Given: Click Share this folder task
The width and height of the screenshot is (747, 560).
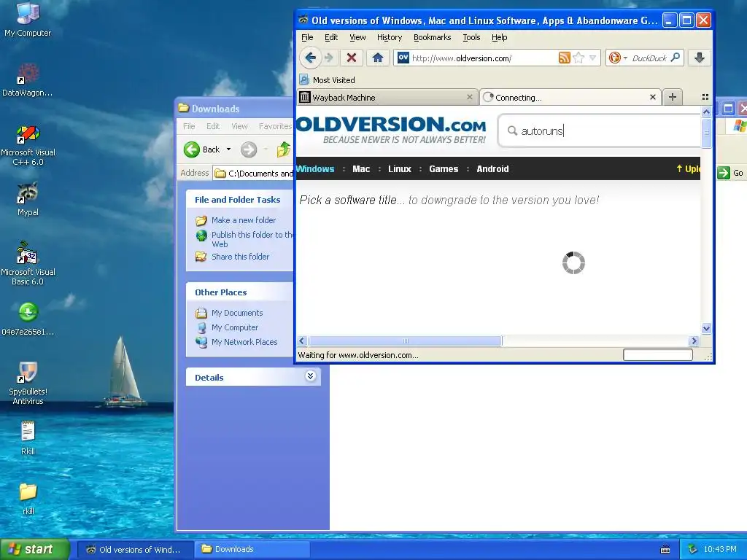Looking at the screenshot, I should (x=240, y=257).
